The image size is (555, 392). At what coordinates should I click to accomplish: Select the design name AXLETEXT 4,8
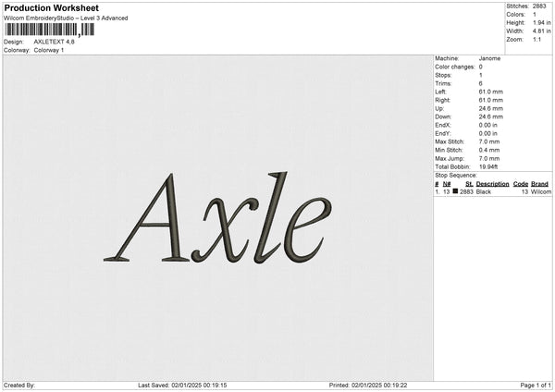coord(55,42)
